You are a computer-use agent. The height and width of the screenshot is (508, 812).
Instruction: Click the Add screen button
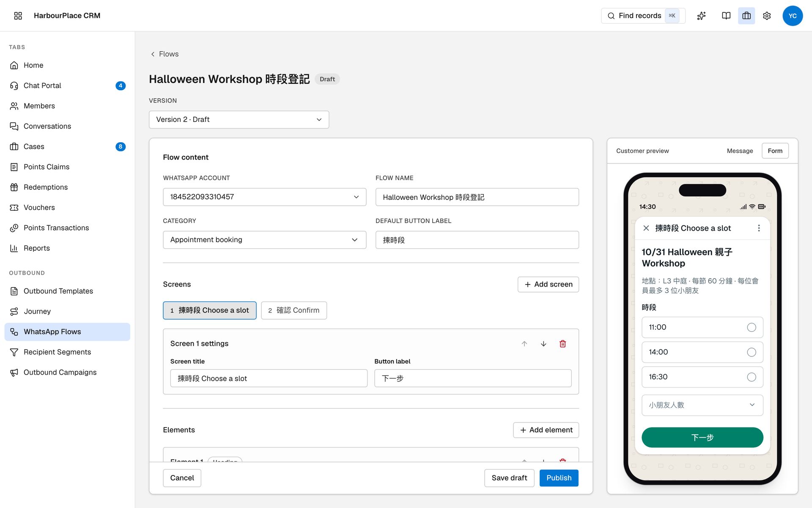pyautogui.click(x=548, y=284)
